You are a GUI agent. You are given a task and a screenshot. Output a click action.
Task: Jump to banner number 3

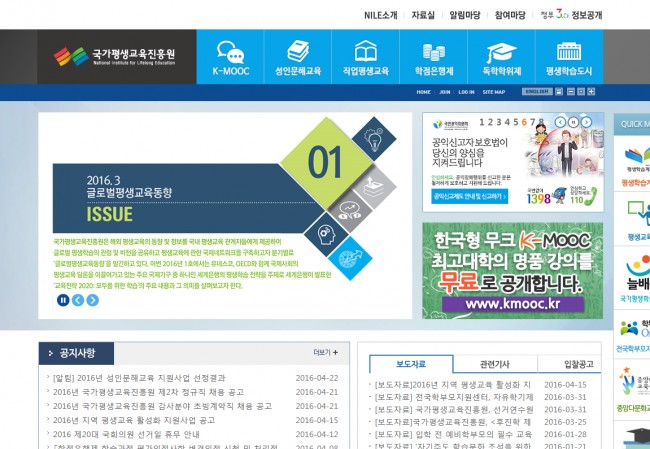click(499, 122)
